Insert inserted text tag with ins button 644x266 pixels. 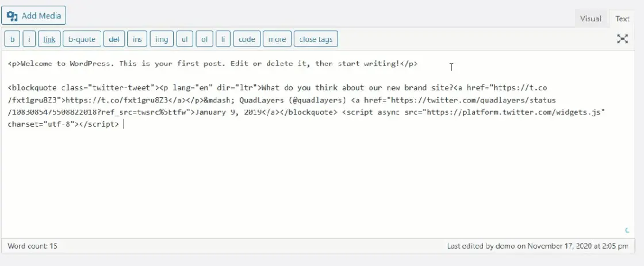point(137,40)
